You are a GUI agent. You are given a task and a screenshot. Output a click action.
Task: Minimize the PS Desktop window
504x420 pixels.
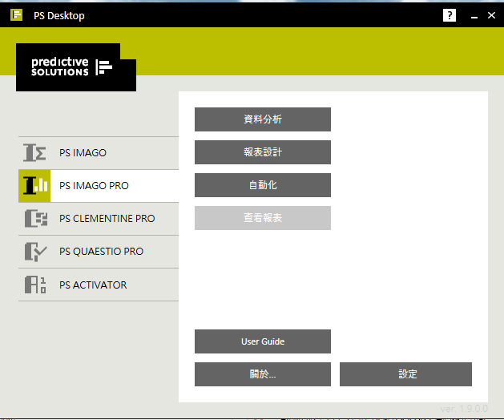[474, 15]
